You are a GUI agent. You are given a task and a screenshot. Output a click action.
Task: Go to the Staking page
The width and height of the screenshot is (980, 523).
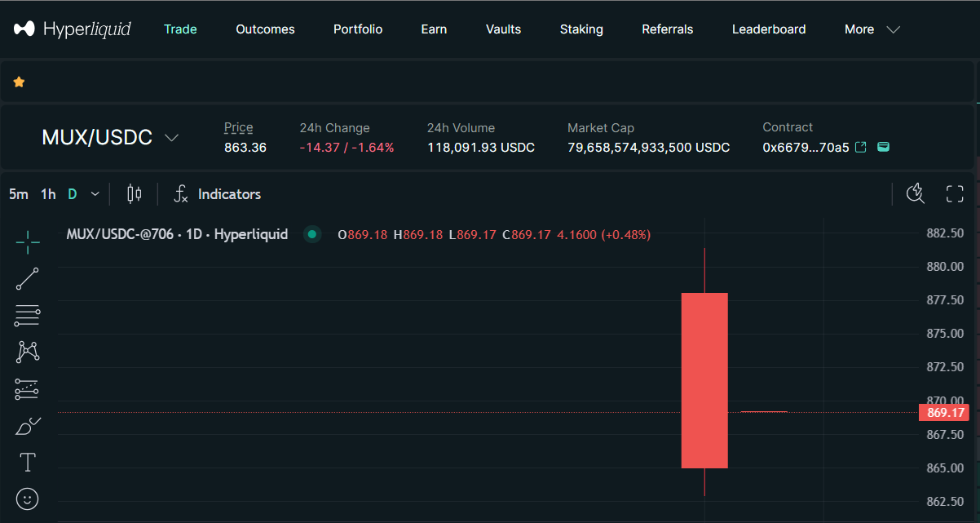581,29
